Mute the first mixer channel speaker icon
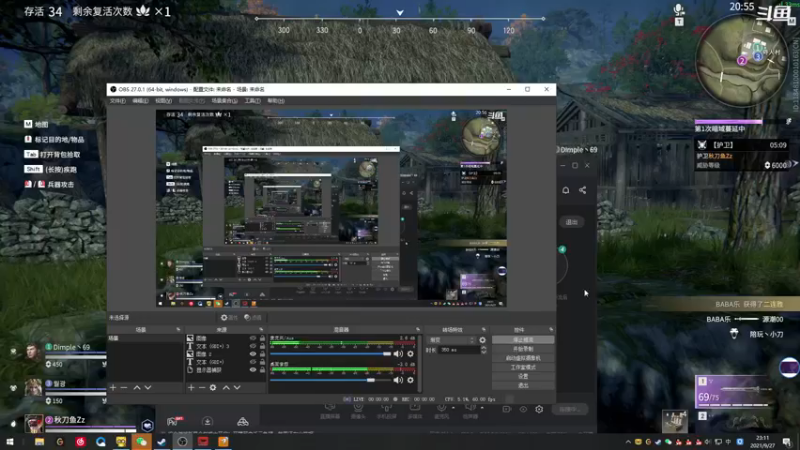 [398, 354]
